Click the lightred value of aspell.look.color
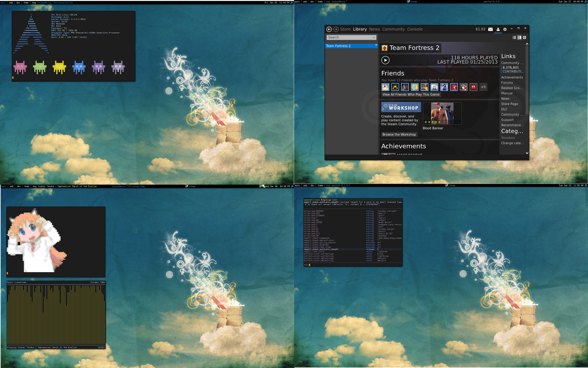Viewport: 588px width, 368px height. [x=383, y=251]
